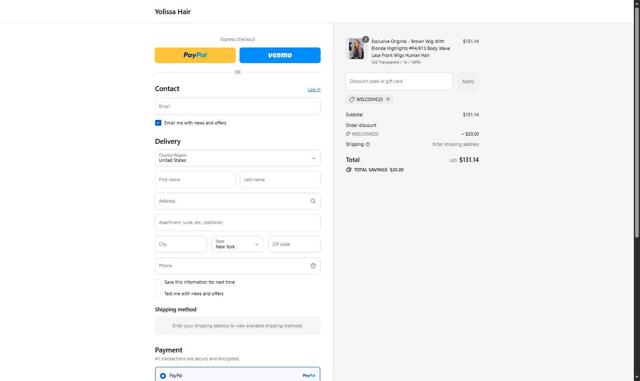Click the quantity badge on the wig thumbnail
Screen dimensions: 640x381
[365, 40]
